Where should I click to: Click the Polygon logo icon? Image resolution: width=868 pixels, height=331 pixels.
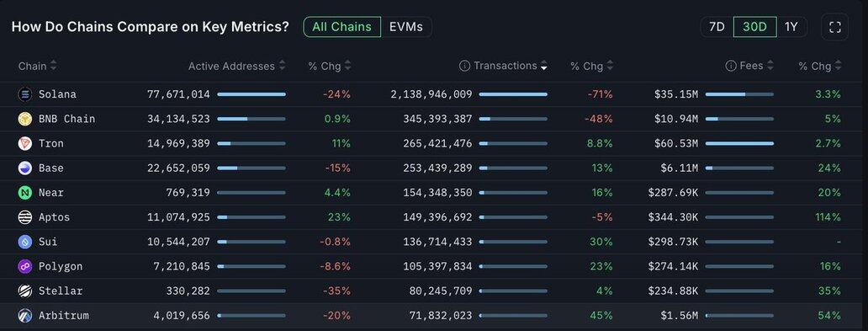25,266
